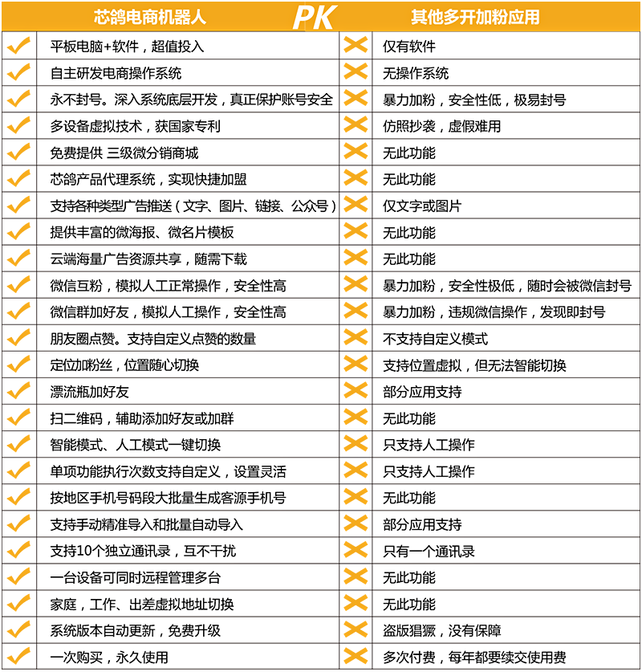This screenshot has width=642, height=672.
Task: Click the 芯鸽电商机器人 header title
Action: (150, 17)
